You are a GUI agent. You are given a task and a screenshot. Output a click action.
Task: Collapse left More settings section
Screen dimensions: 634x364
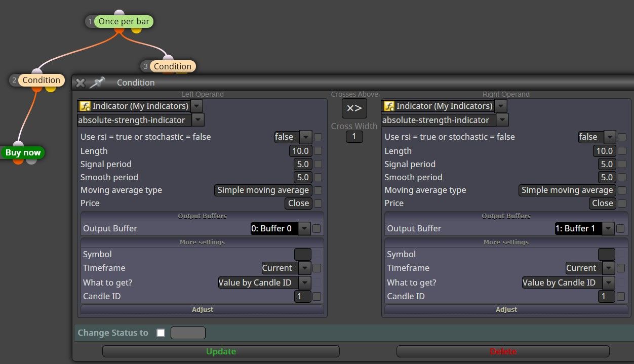202,242
